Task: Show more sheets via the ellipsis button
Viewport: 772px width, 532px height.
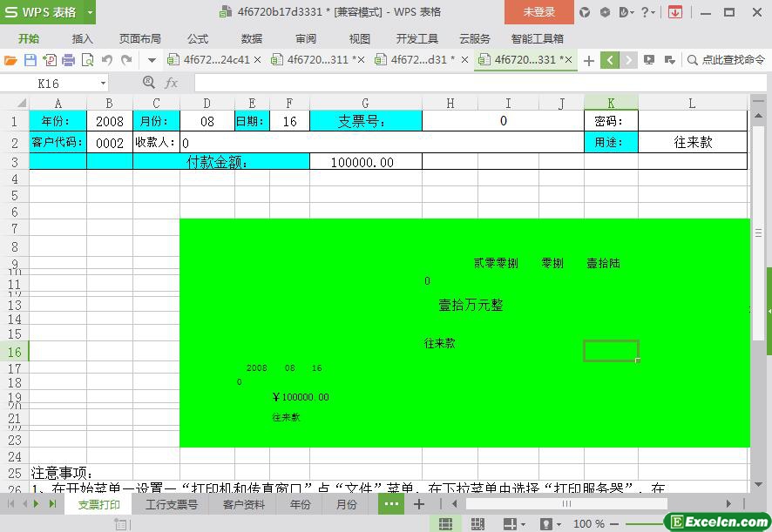Action: (391, 504)
